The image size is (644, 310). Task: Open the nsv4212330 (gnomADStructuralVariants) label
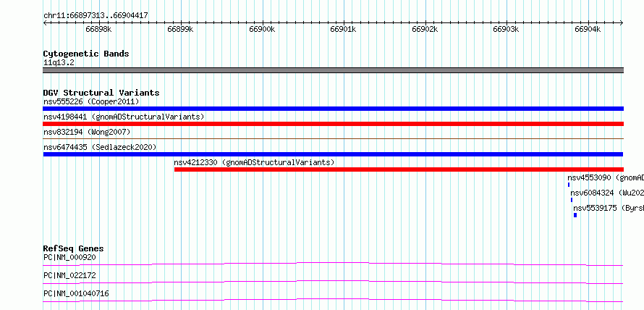pyautogui.click(x=254, y=162)
